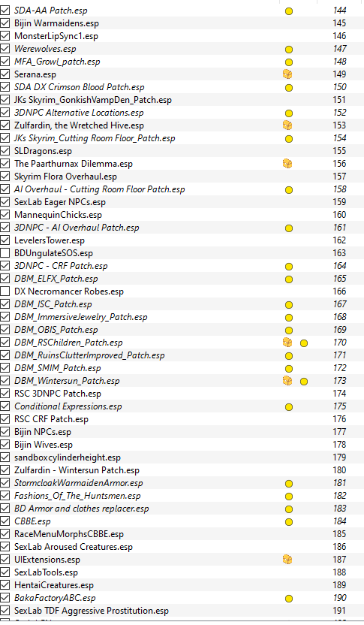Click the flag icon for StormcloakWarmaidenArmor.esp
The height and width of the screenshot is (625, 364).
(x=289, y=484)
